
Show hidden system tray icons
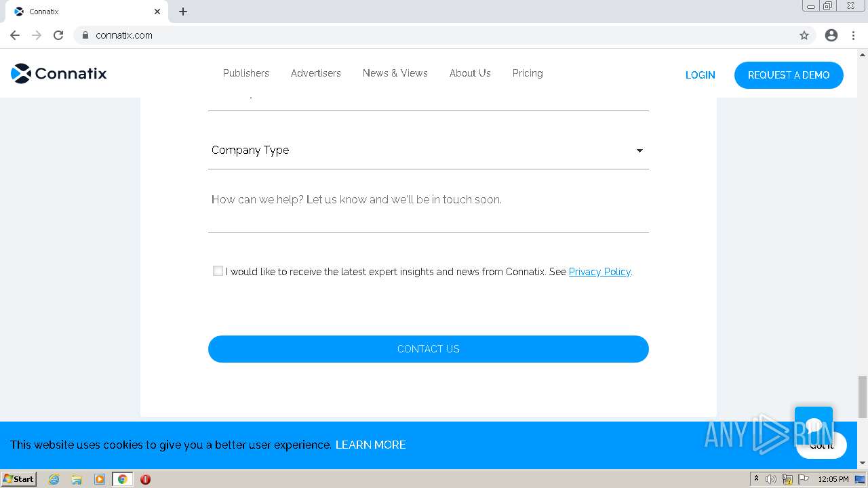(756, 479)
